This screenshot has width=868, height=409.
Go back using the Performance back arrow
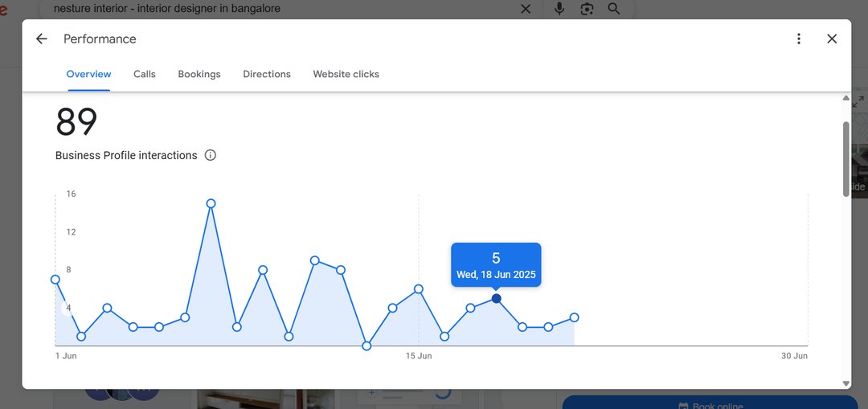pos(42,39)
